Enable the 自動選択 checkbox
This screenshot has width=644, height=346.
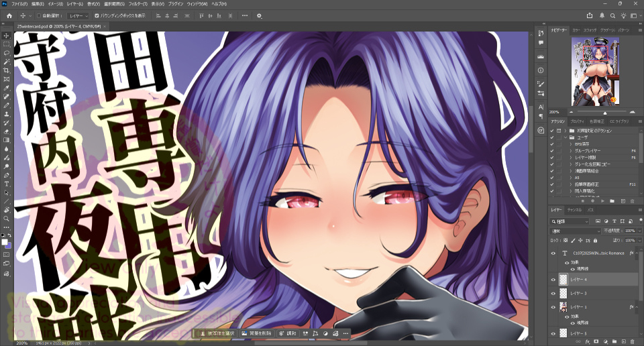(x=38, y=15)
